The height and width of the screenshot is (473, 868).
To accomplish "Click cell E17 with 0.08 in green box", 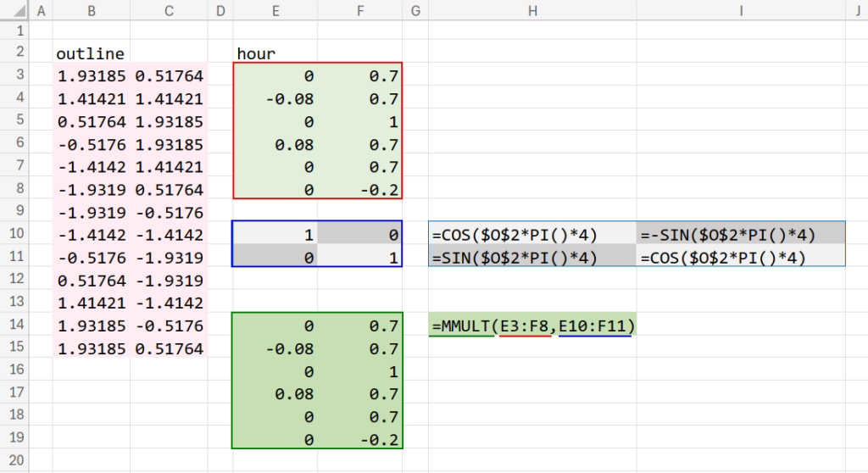I will pos(275,394).
